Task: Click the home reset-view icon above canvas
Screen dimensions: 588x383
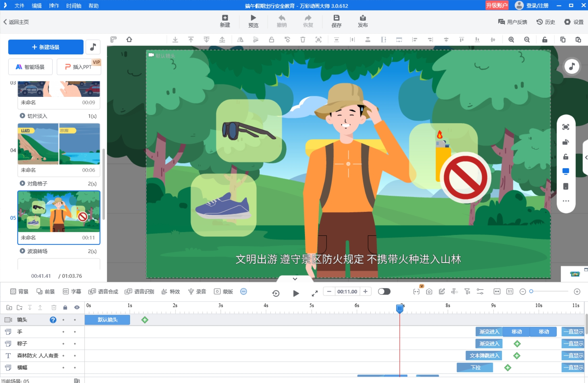Action: (129, 40)
